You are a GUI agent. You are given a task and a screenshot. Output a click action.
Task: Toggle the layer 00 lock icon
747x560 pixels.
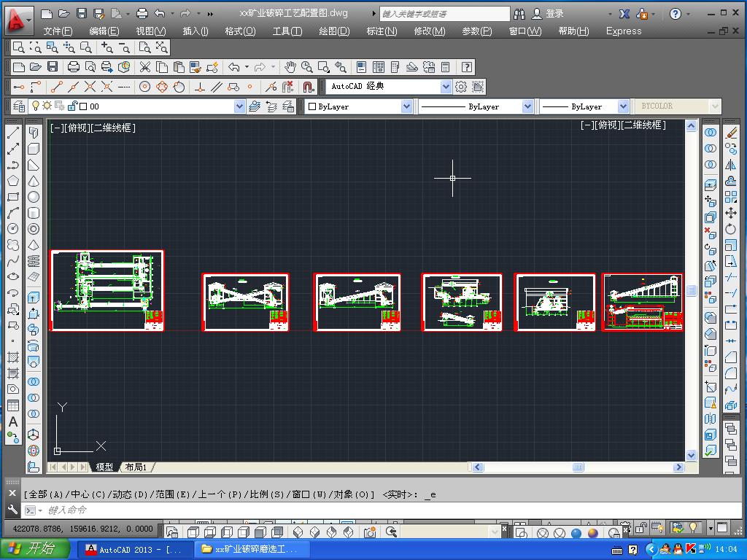tap(71, 106)
